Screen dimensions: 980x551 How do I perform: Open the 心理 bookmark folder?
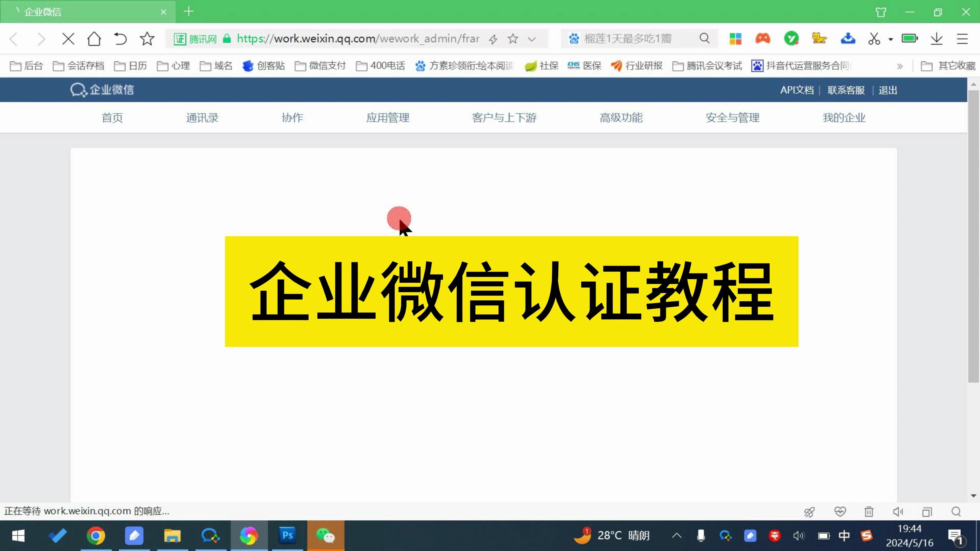pyautogui.click(x=174, y=66)
